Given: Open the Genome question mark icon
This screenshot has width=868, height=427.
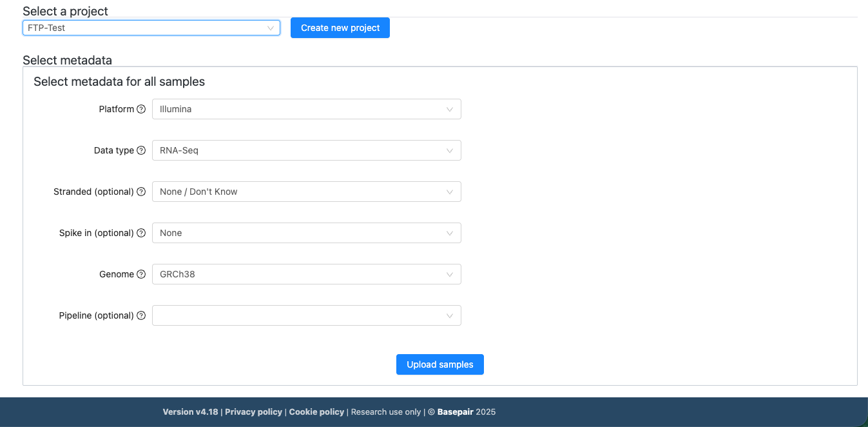Looking at the screenshot, I should 142,274.
